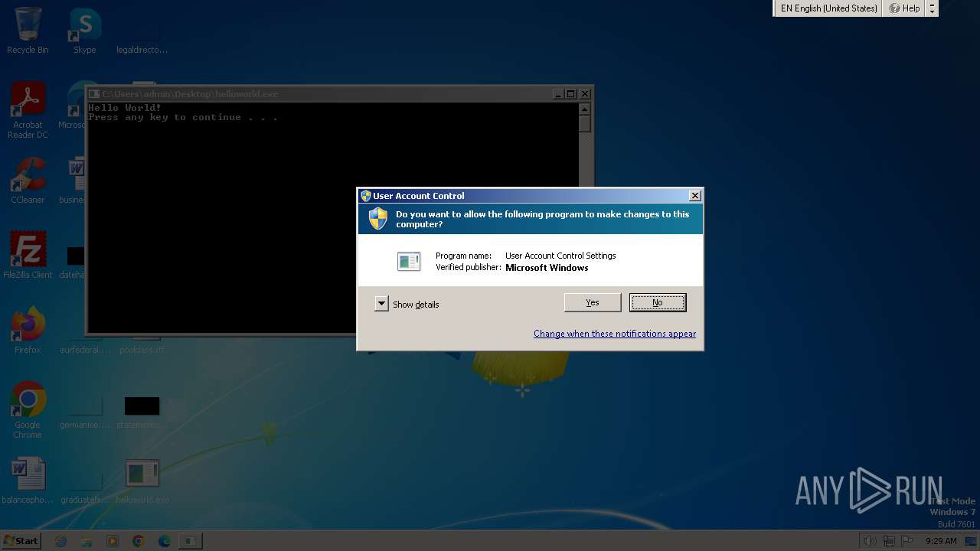
Task: Click 'User Account Control Settings' program name text
Action: click(560, 256)
